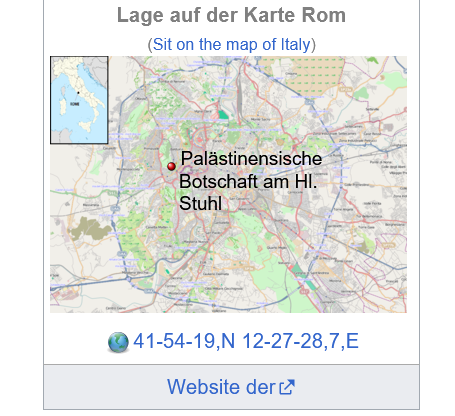This screenshot has height=416, width=455.
Task: Click the 'Palästinensische Botschaft am Hl. Stuhl' label
Action: click(x=250, y=181)
